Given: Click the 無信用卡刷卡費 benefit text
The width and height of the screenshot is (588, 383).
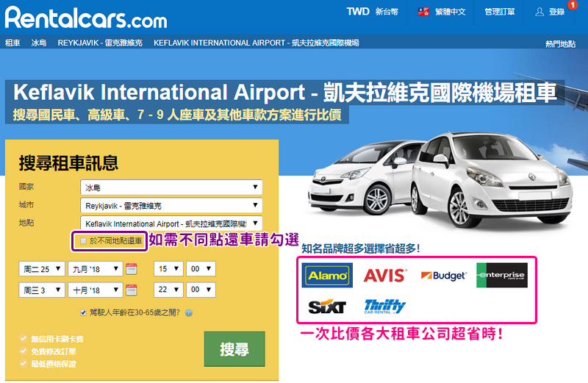Looking at the screenshot, I should point(57,339).
